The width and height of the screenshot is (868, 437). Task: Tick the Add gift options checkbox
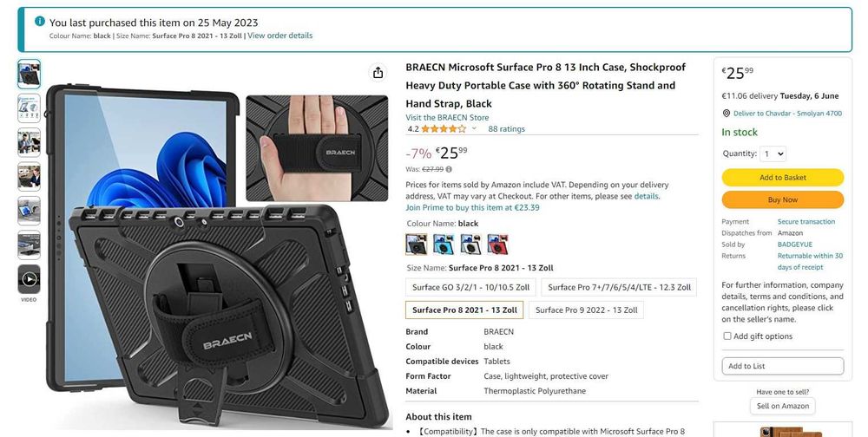[x=727, y=336]
